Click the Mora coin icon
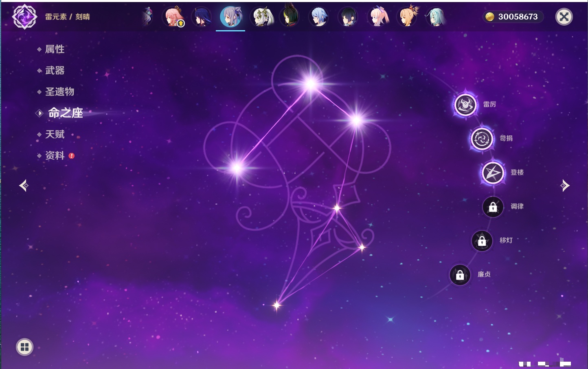Viewport: 588px width, 369px height. (x=489, y=17)
